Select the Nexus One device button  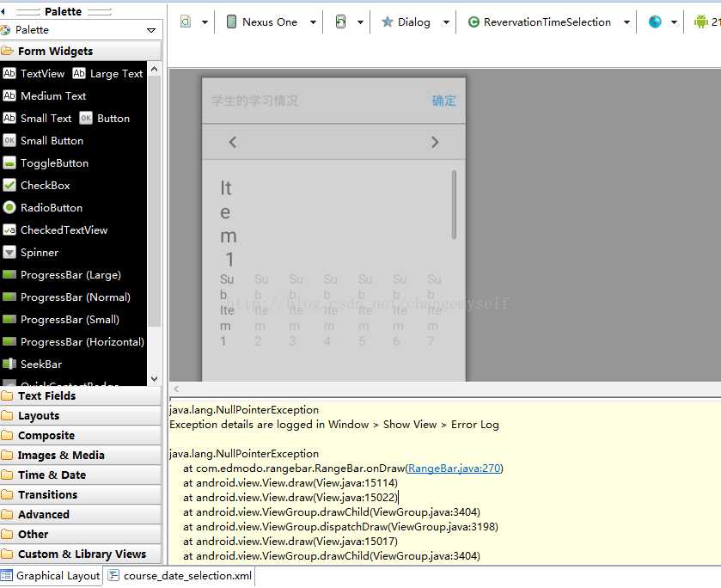[262, 21]
